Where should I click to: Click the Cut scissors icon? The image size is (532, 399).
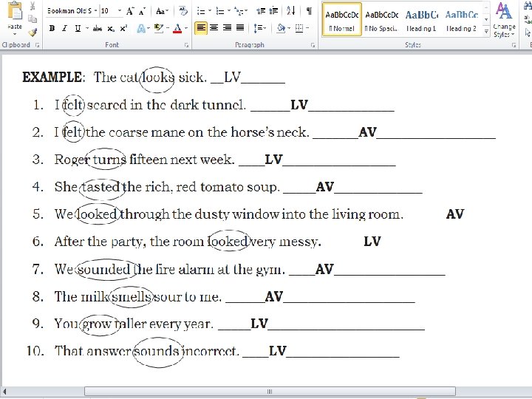point(33,6)
